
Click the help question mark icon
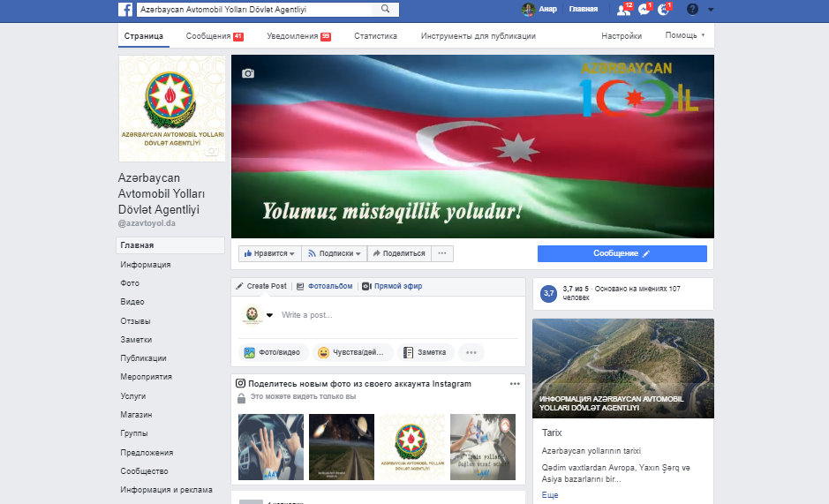(692, 10)
